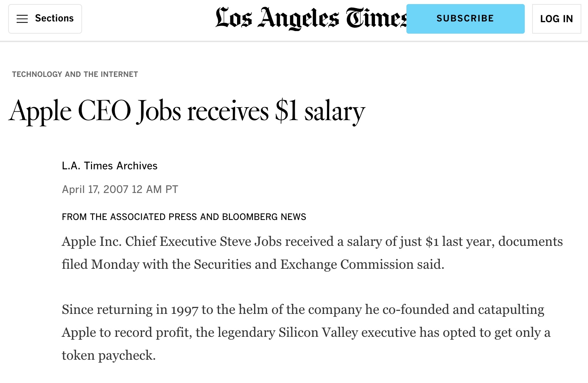This screenshot has height=383, width=588.
Task: Go to Los Angeles Times homepage logo
Action: pos(311,18)
